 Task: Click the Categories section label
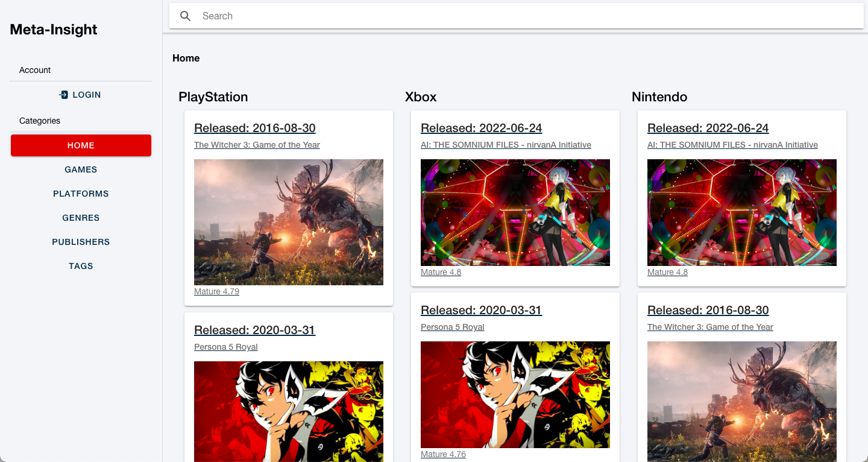[x=40, y=121]
